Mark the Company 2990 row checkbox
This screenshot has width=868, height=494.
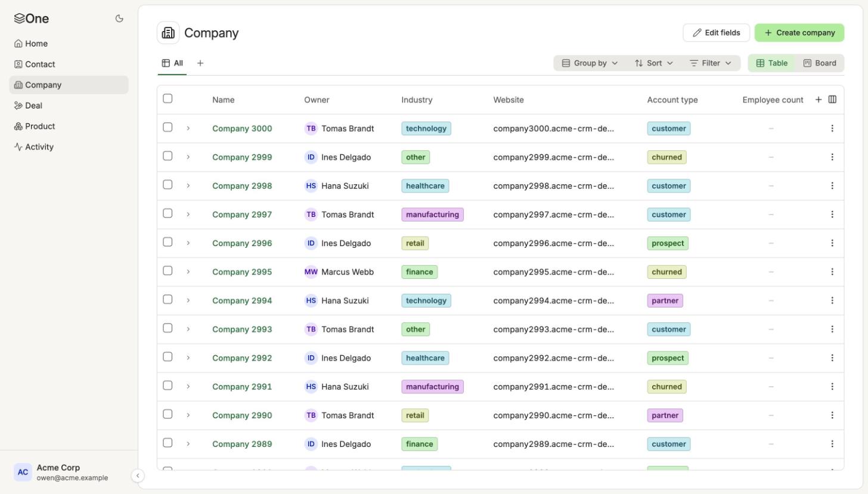(x=168, y=414)
